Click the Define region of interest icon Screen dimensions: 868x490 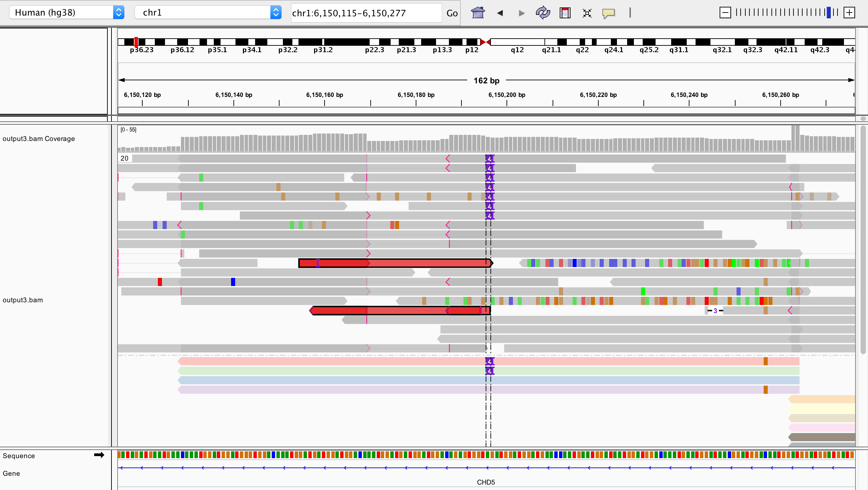click(565, 13)
